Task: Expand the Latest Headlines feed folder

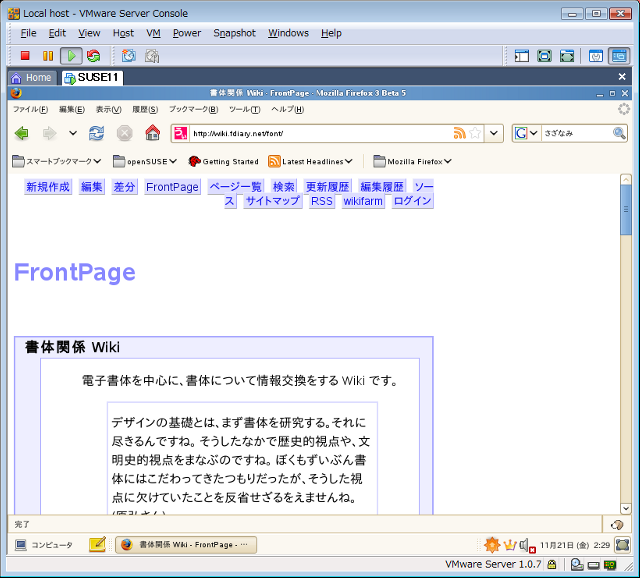Action: click(310, 161)
